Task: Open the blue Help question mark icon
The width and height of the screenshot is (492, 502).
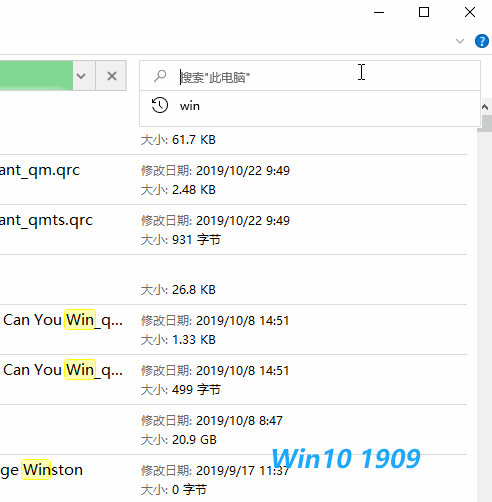Action: tap(482, 41)
